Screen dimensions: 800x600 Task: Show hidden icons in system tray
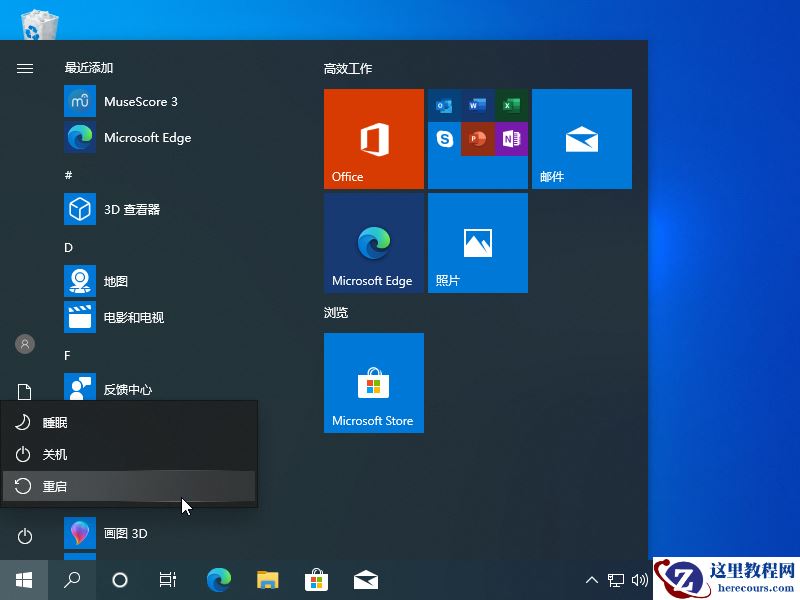pyautogui.click(x=592, y=580)
